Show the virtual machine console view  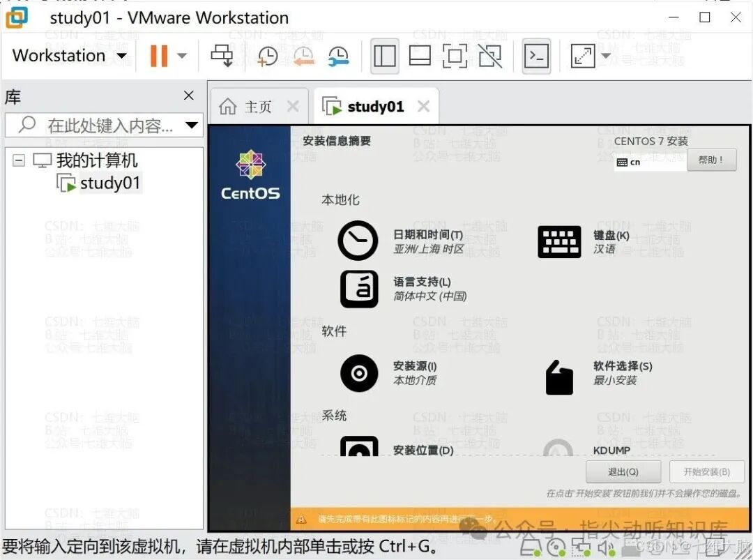420,56
